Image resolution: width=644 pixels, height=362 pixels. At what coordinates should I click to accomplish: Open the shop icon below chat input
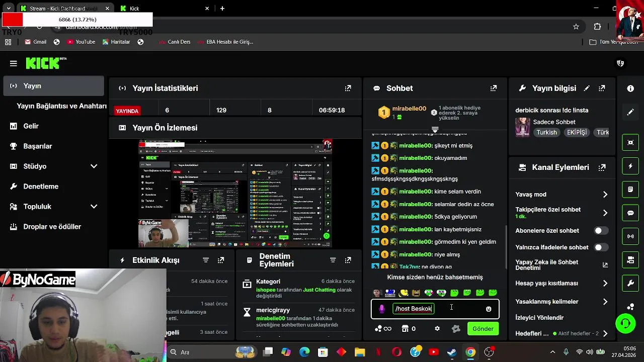tap(405, 328)
